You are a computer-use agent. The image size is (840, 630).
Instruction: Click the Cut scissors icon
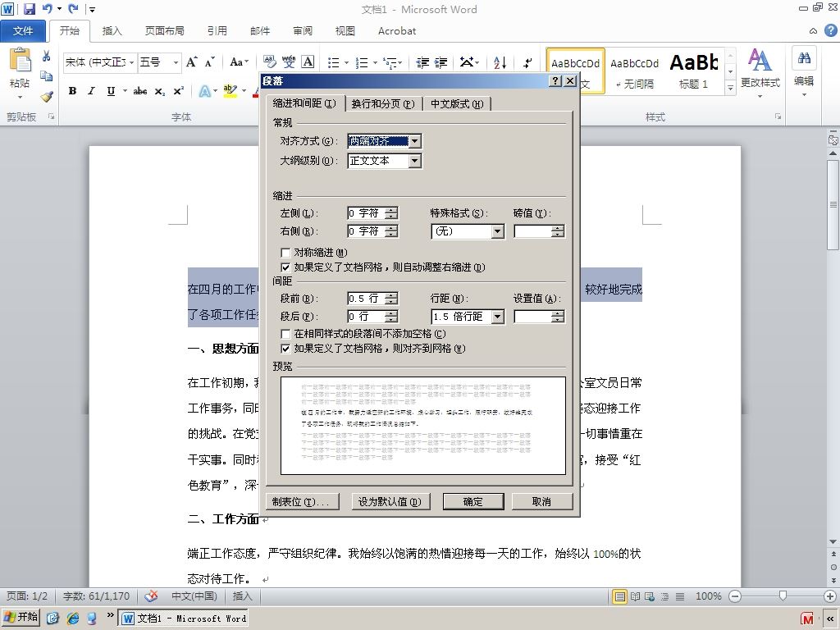coord(47,56)
